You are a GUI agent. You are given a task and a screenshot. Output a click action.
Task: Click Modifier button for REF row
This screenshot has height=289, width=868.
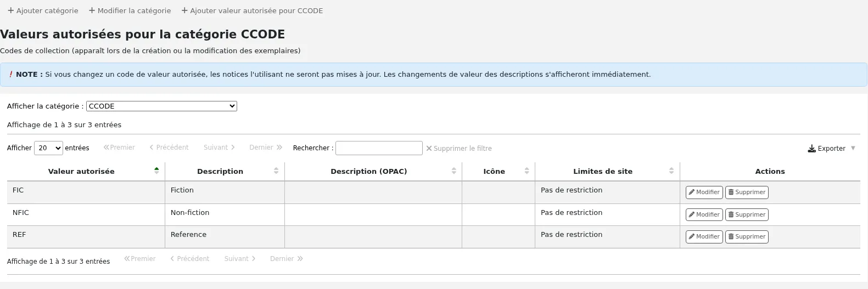(x=704, y=237)
